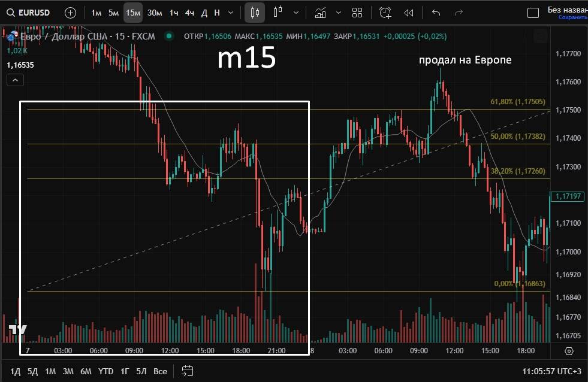Open chart settings gear near the time axis
Viewport: 588px width, 382px height.
click(x=569, y=351)
